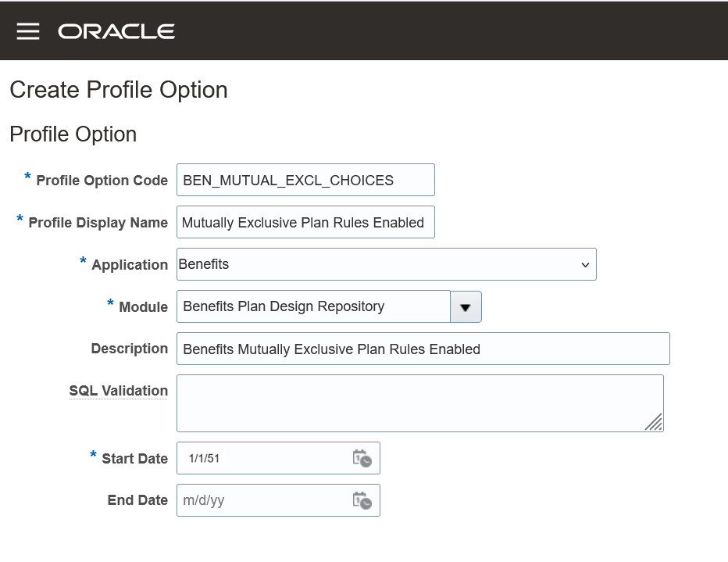This screenshot has height=562, width=728.
Task: Click the Description label
Action: (x=130, y=349)
